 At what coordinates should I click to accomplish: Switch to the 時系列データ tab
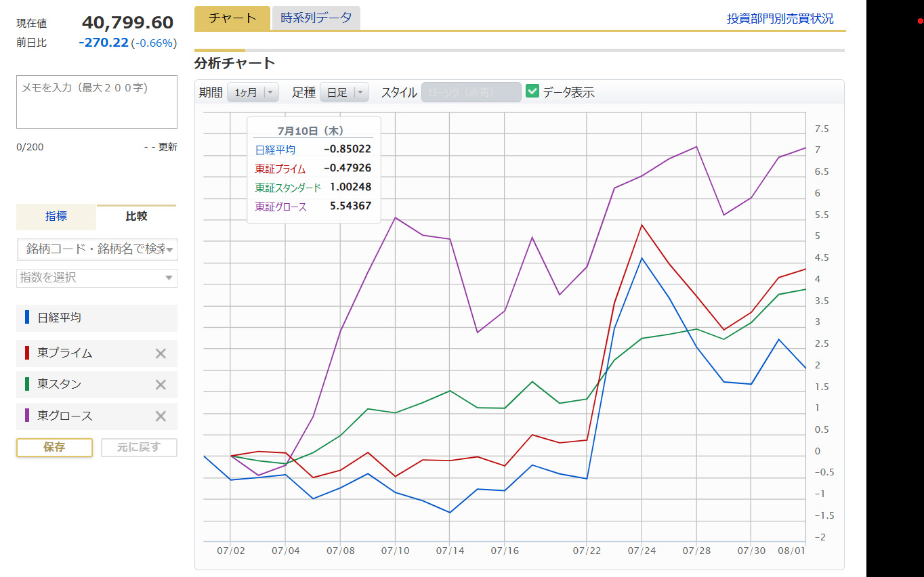point(316,18)
